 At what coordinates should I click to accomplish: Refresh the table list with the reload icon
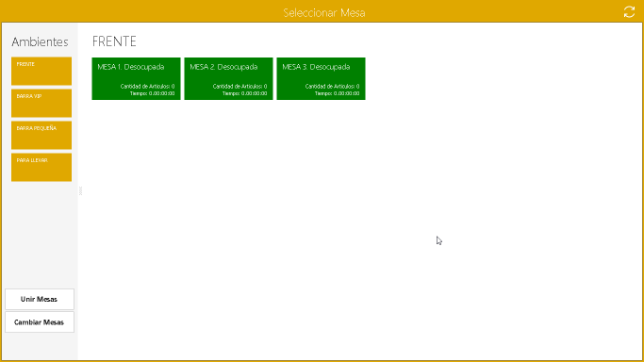point(629,12)
